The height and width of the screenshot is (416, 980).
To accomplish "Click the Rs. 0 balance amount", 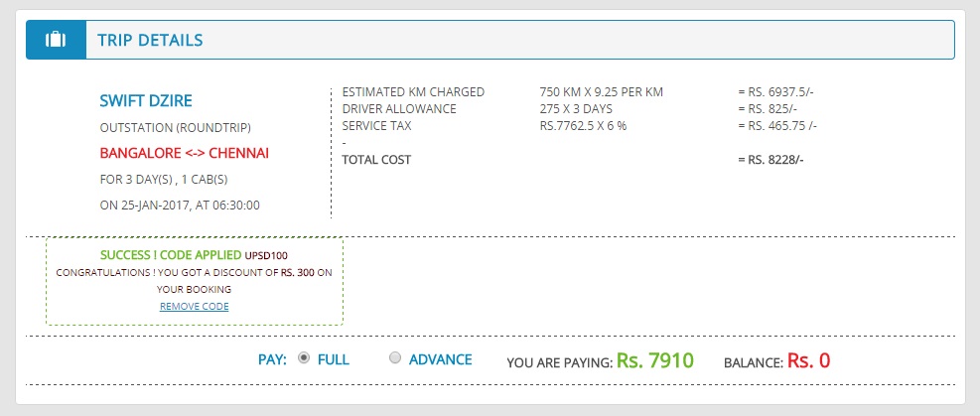I will pos(808,360).
